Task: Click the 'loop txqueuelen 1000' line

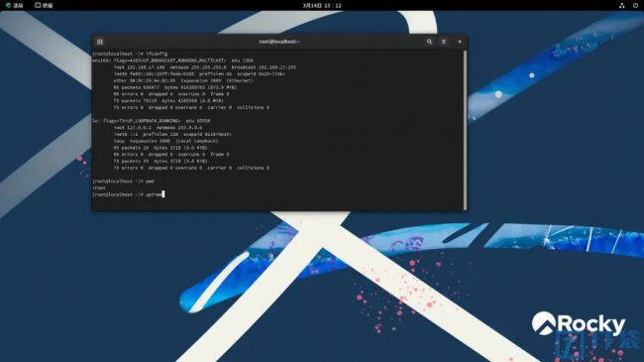Action: pos(165,141)
